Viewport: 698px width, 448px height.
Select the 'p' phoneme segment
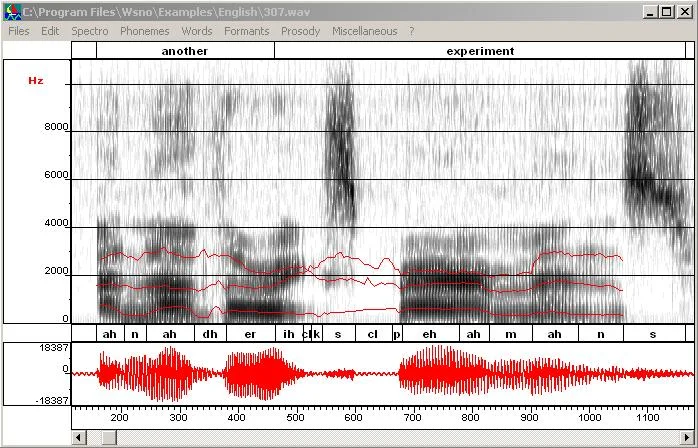pyautogui.click(x=397, y=334)
